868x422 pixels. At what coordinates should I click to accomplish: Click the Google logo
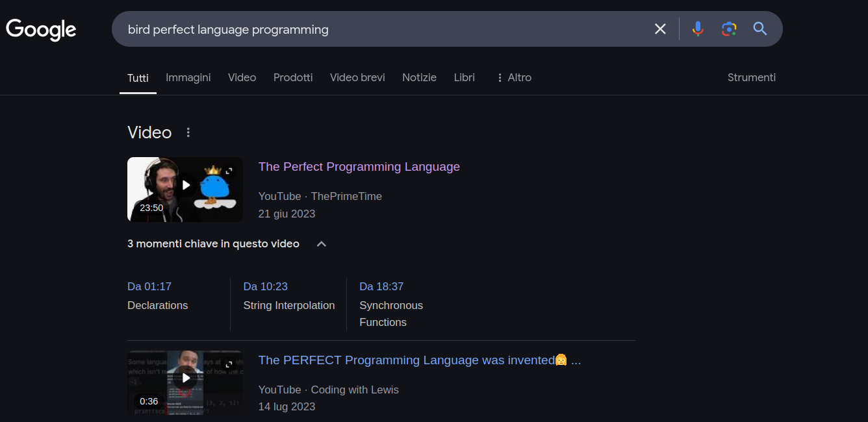coord(41,29)
